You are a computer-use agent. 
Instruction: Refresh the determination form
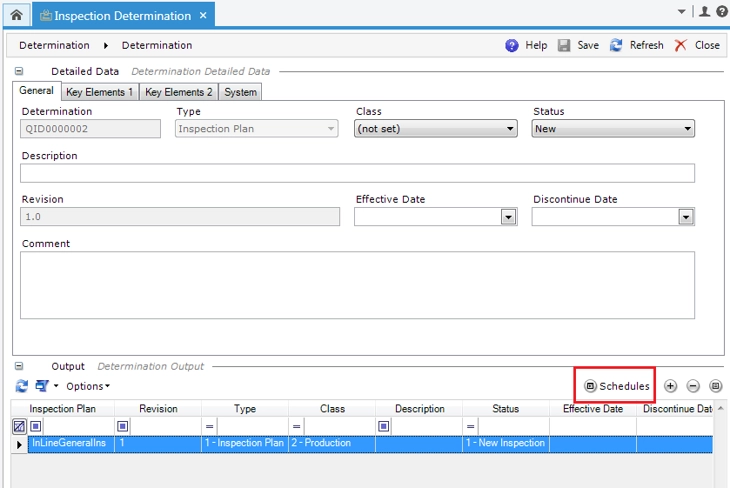point(636,45)
